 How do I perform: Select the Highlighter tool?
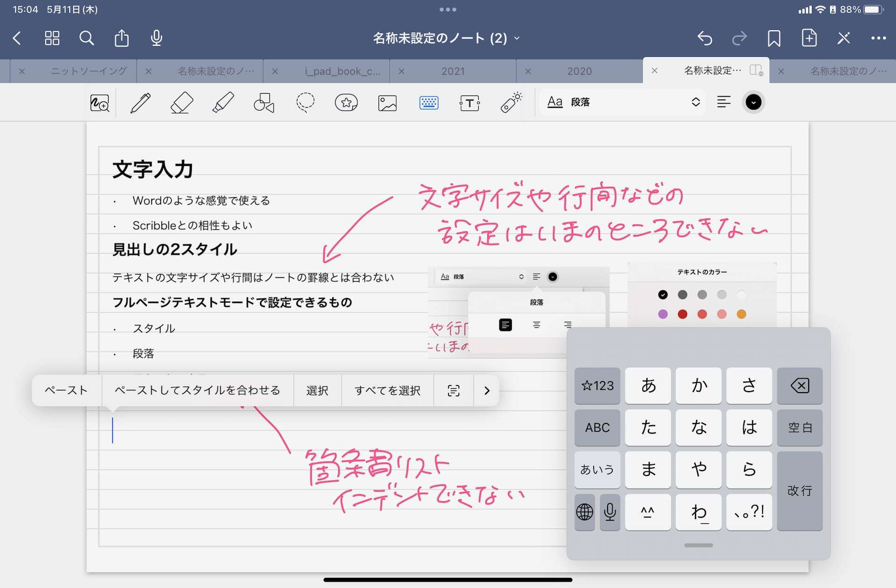[223, 103]
